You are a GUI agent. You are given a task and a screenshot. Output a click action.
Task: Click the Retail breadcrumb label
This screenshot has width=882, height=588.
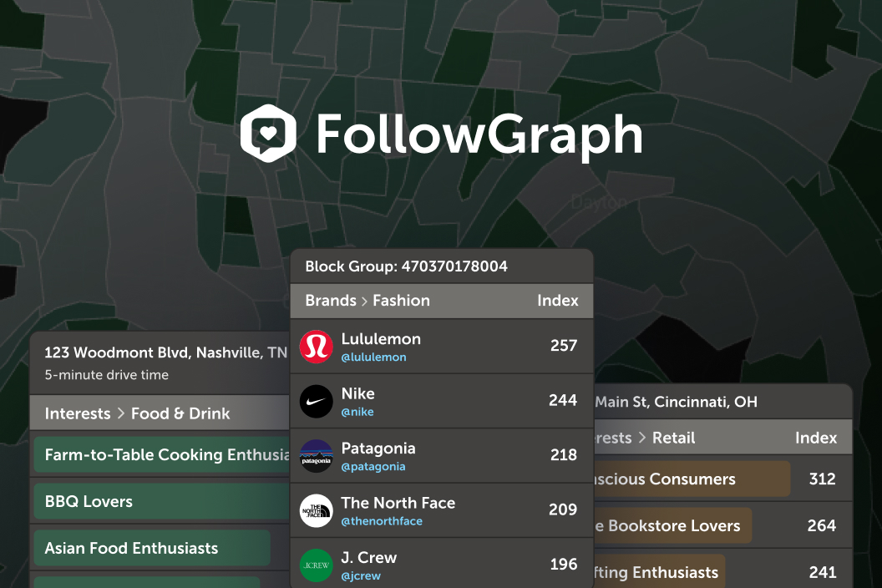673,438
